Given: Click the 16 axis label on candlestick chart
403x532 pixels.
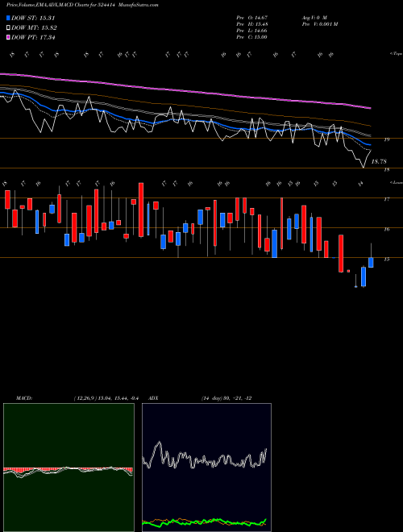Looking at the screenshot, I should click(387, 229).
